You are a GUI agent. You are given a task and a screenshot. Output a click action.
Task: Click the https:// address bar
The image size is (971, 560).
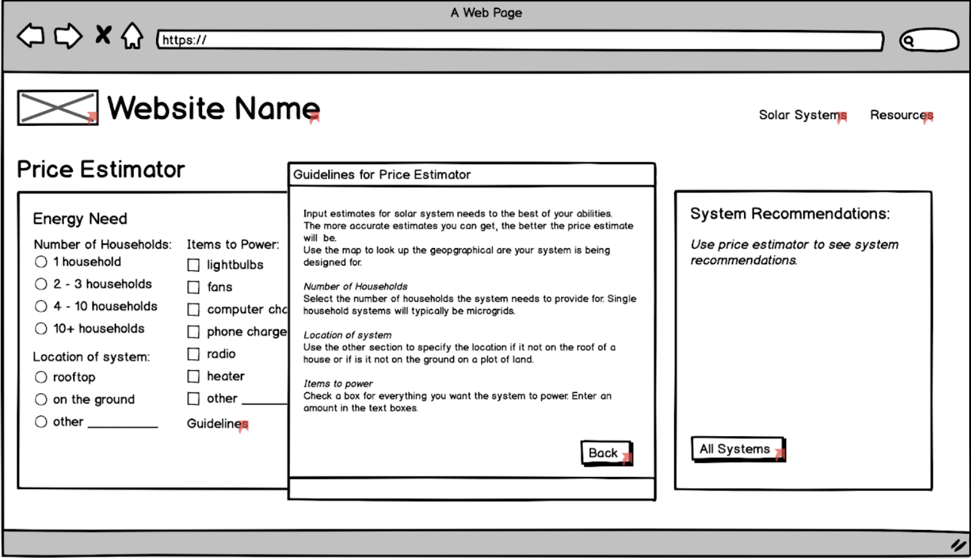(x=520, y=40)
